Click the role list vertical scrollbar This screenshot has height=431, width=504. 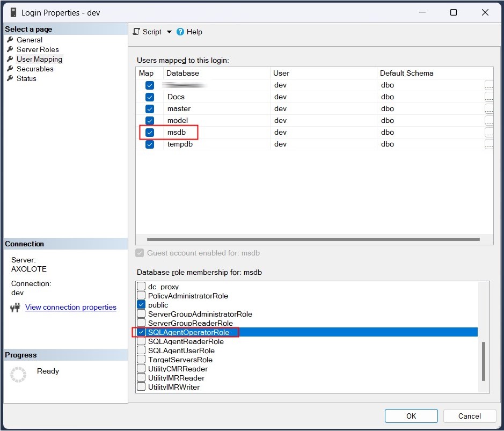(484, 361)
